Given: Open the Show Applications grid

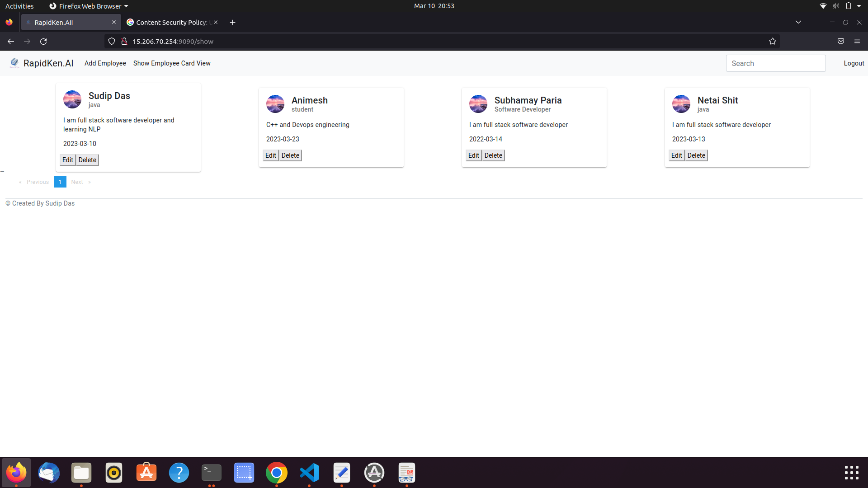Looking at the screenshot, I should [x=851, y=473].
